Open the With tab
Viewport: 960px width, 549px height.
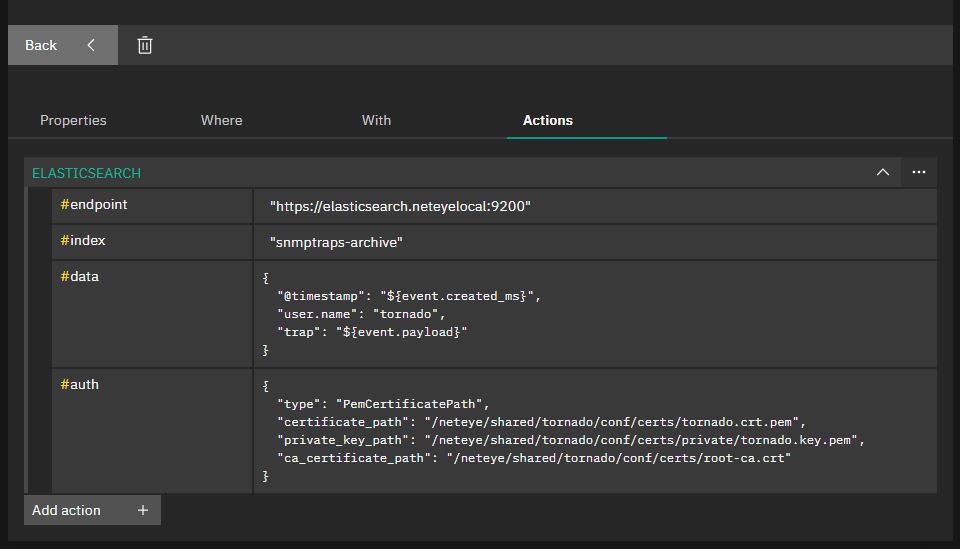click(376, 121)
